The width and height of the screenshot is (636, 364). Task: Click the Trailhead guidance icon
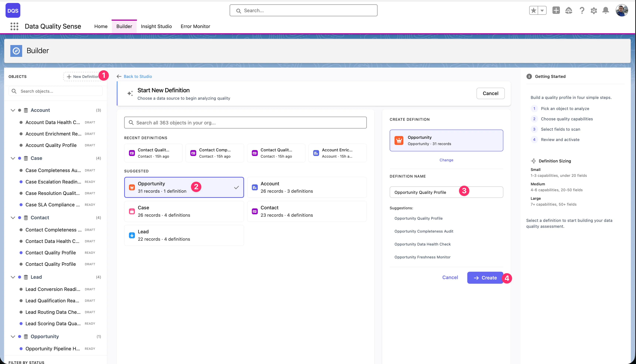click(x=569, y=11)
